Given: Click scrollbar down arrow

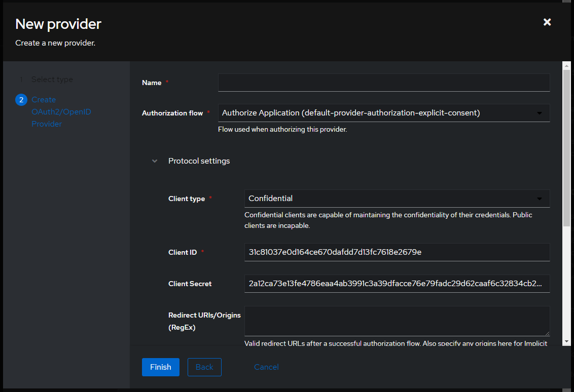Looking at the screenshot, I should tap(566, 341).
